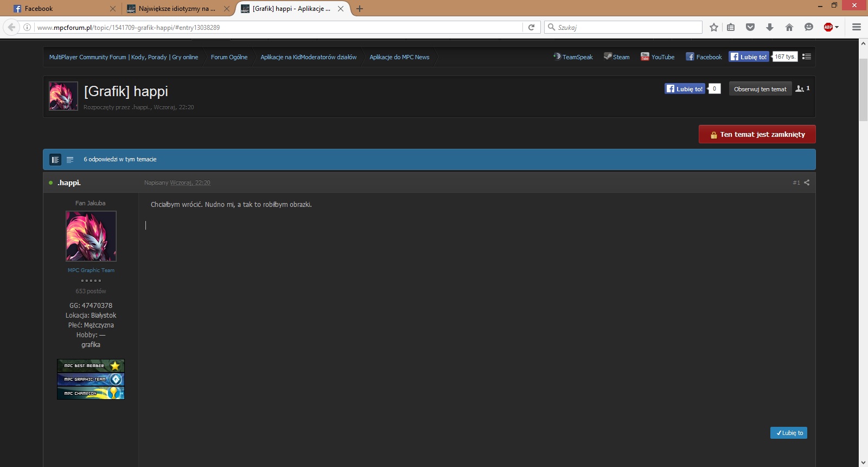Click the URL address field

point(279,27)
